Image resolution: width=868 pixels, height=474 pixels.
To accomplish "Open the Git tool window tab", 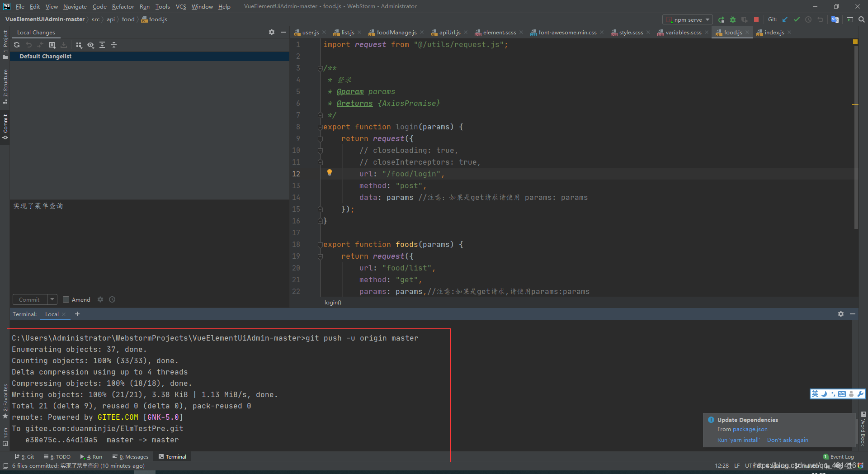I will [24, 457].
